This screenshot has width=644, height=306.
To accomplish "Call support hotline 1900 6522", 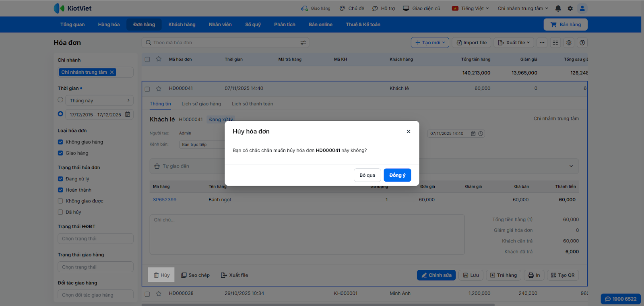I will pos(621,299).
